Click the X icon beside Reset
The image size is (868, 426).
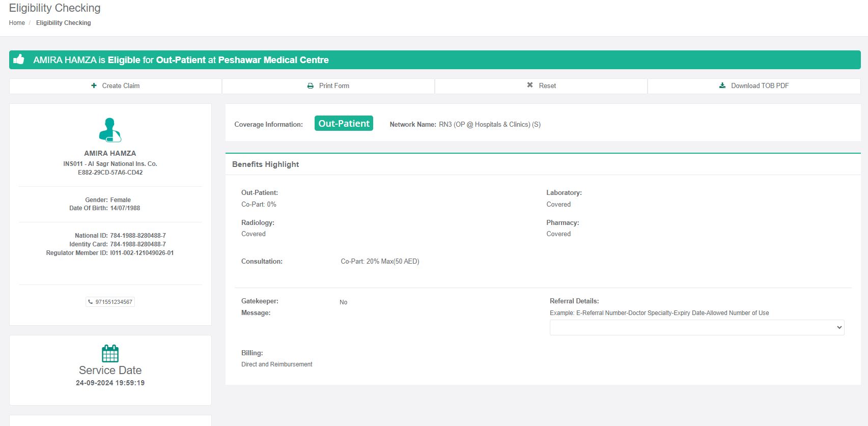click(x=530, y=85)
